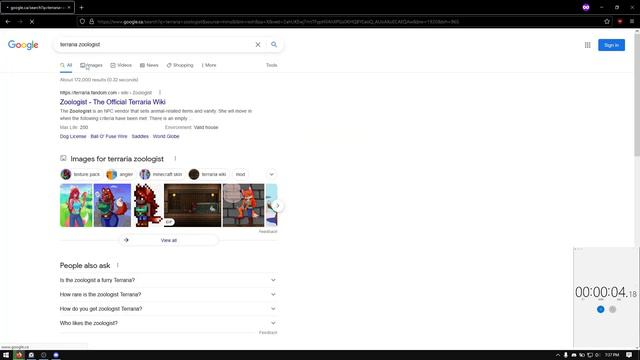This screenshot has height=360, width=640.
Task: Filter images by texture pack chip
Action: point(80,174)
